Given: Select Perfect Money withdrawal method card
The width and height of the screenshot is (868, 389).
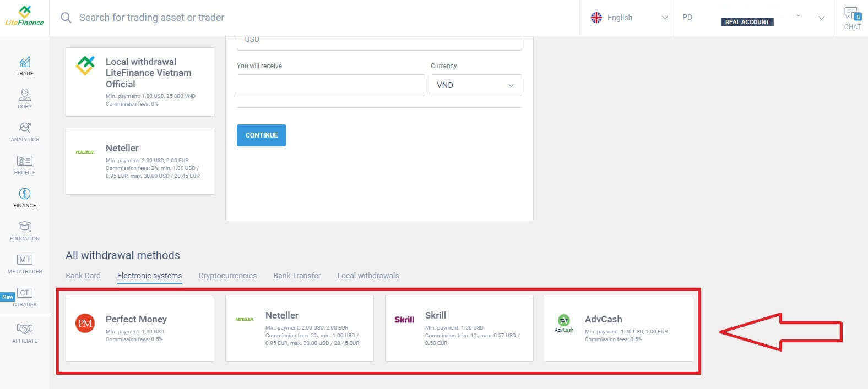Looking at the screenshot, I should click(x=140, y=328).
